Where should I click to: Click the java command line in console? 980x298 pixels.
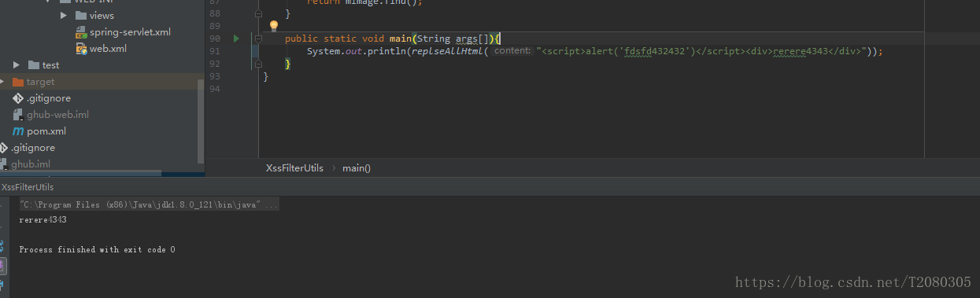pyautogui.click(x=149, y=204)
